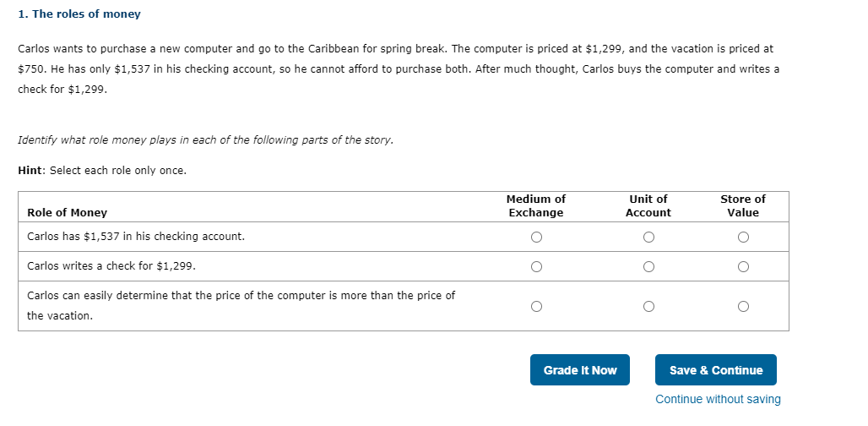Follow the Continue without saving link

coord(718,399)
